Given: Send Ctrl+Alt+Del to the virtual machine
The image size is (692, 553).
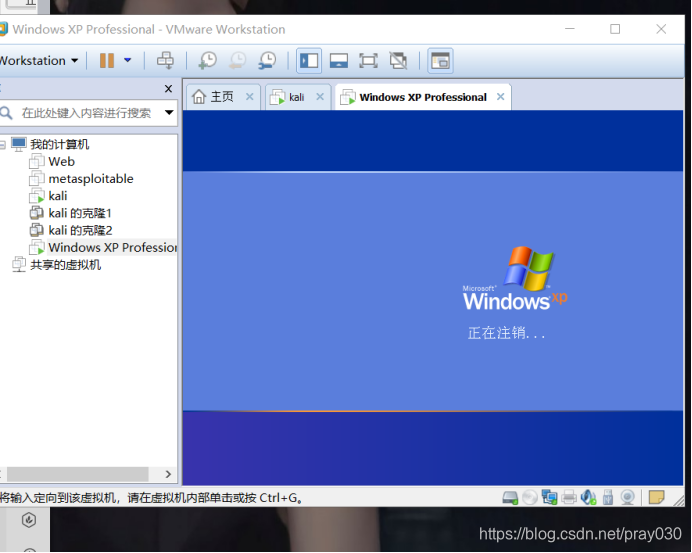Looking at the screenshot, I should [x=165, y=60].
